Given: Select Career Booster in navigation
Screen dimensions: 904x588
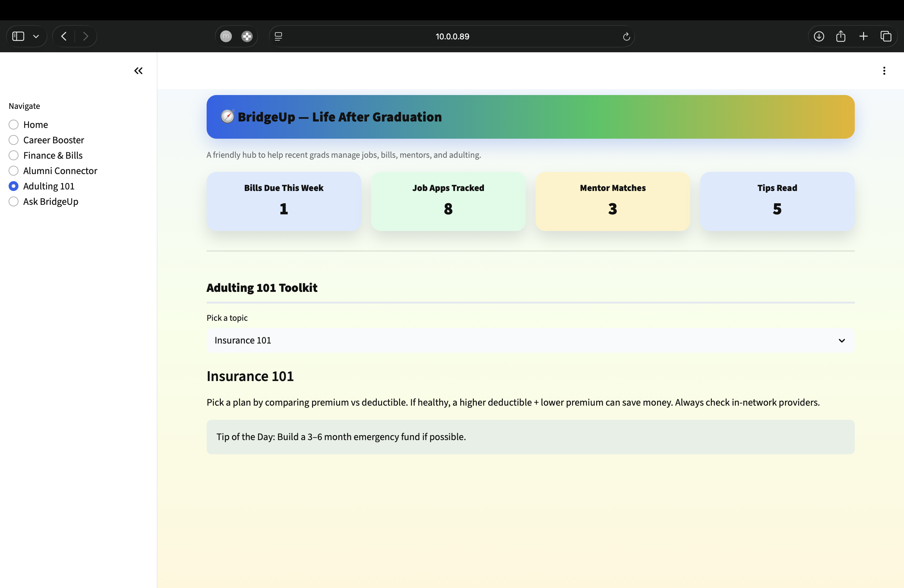Looking at the screenshot, I should (x=14, y=140).
